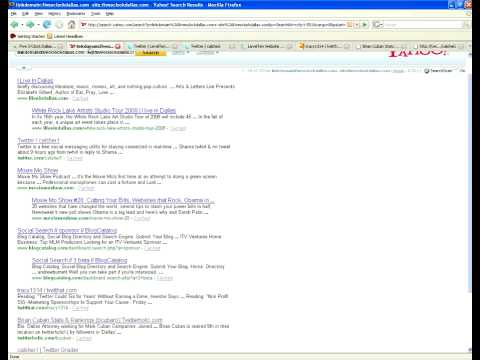This screenshot has height=360, width=480.
Task: Open Cached link for Brian Cuban Twitterholic result
Action: click(x=83, y=338)
